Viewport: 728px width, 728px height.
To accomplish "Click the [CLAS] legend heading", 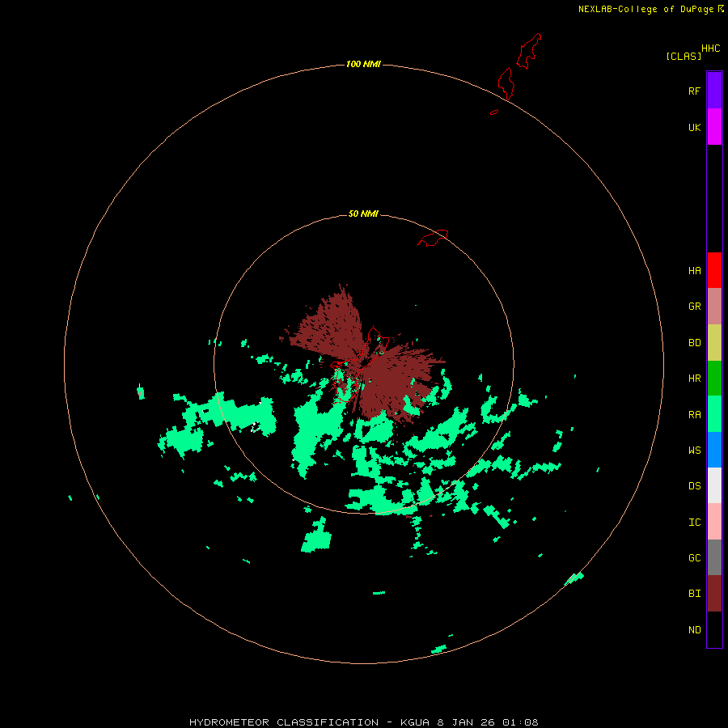I will [x=684, y=56].
